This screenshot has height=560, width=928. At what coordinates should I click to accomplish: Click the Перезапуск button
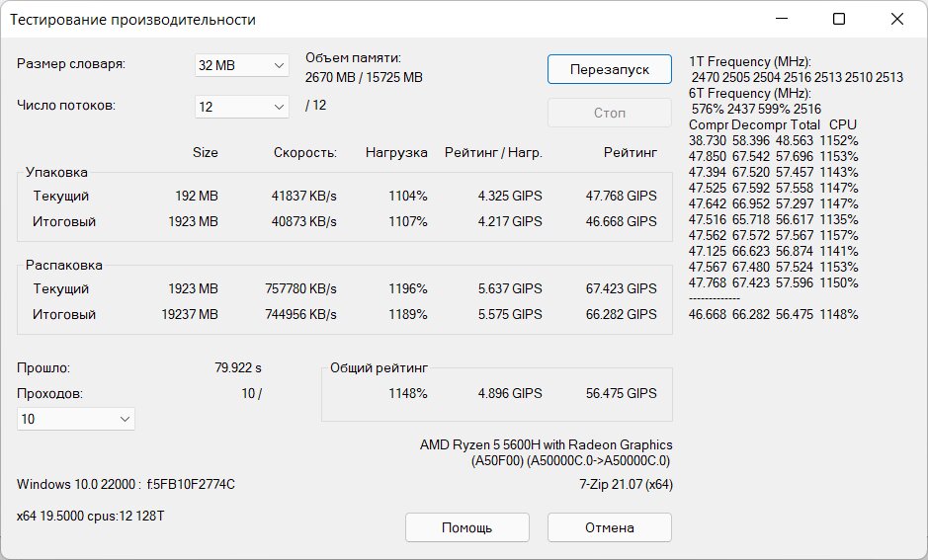(609, 69)
